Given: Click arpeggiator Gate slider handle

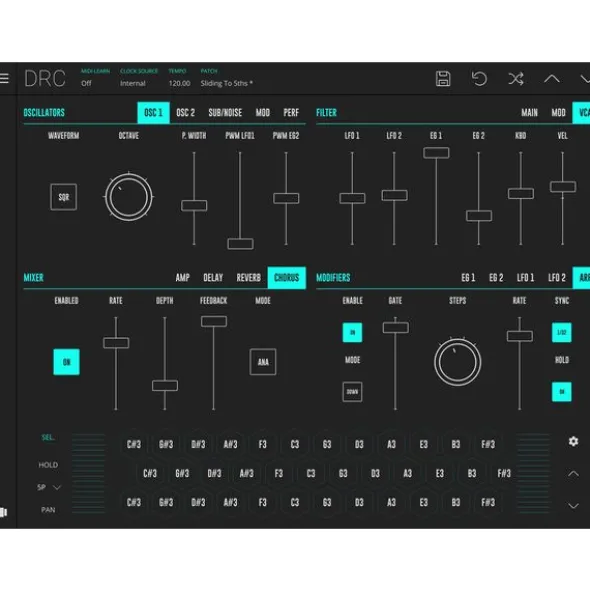Looking at the screenshot, I should [395, 327].
